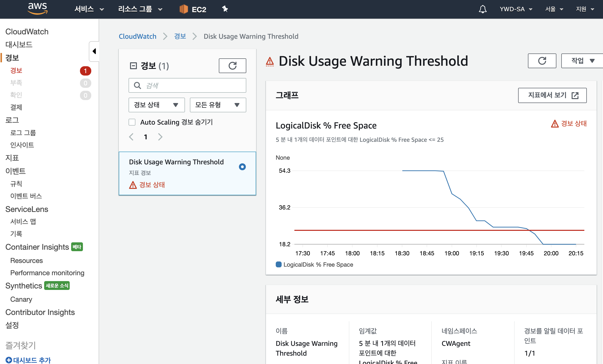Image resolution: width=603 pixels, height=364 pixels.
Task: Click the LogicalDisk % Free Space legend swatch
Action: pos(278,264)
